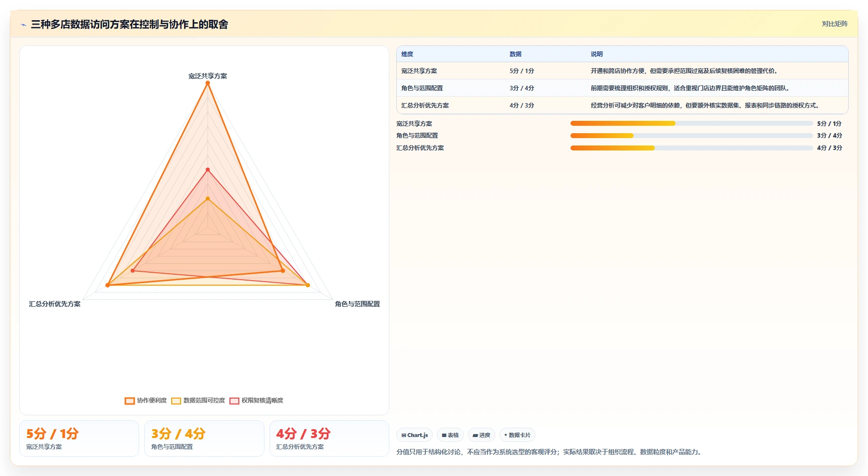This screenshot has height=476, width=868.
Task: Click the 进度 chip
Action: click(x=482, y=435)
